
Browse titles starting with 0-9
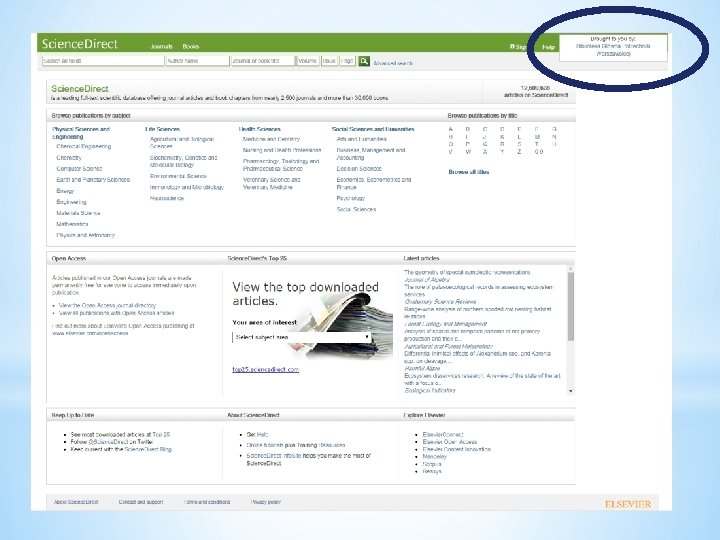(x=539, y=152)
